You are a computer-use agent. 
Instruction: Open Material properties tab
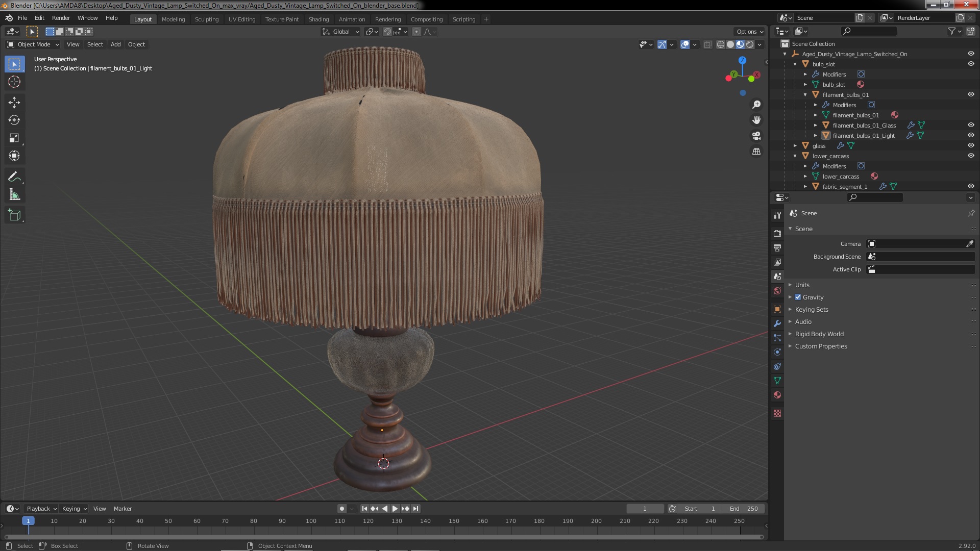pos(777,395)
